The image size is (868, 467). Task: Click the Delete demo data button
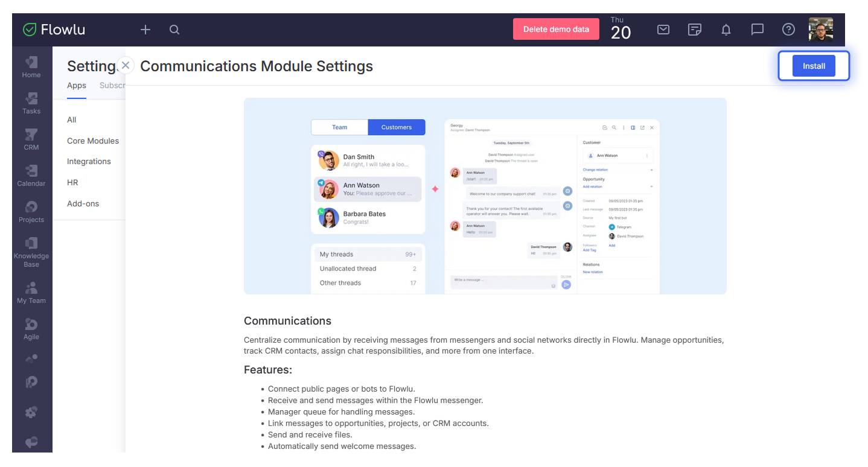(556, 29)
